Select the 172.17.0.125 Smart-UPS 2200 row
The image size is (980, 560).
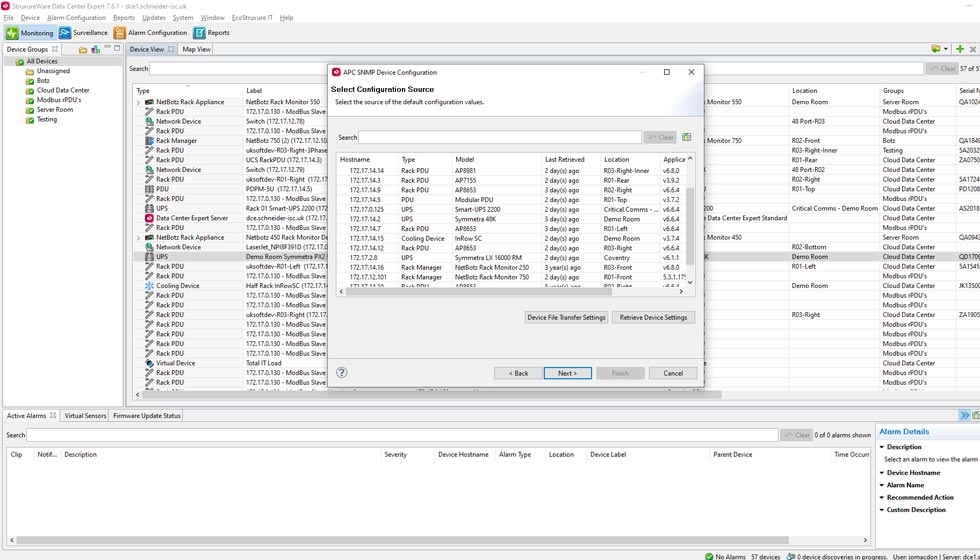[x=511, y=209]
